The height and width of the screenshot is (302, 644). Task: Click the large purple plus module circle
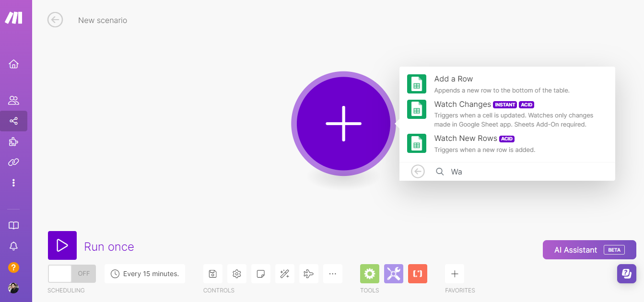click(x=343, y=124)
